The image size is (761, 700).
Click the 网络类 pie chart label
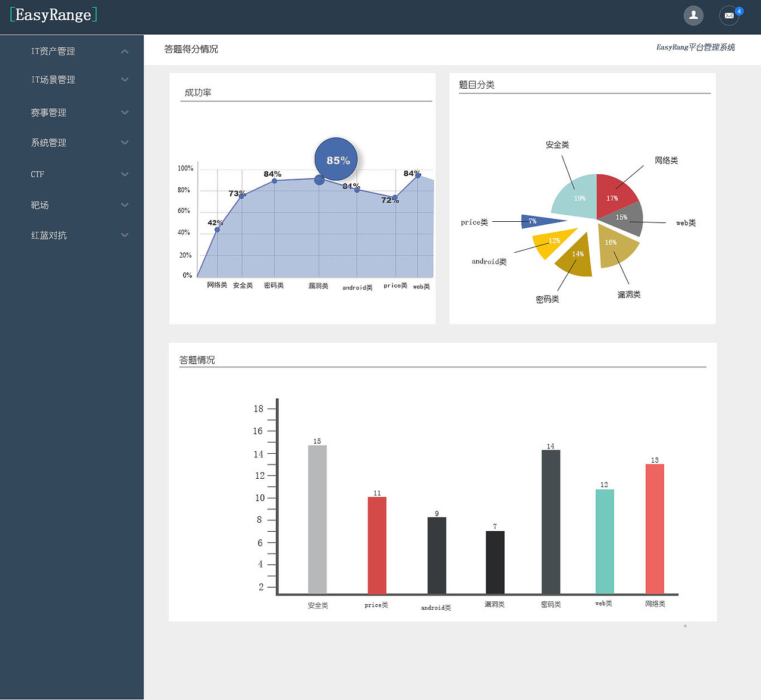coord(666,160)
